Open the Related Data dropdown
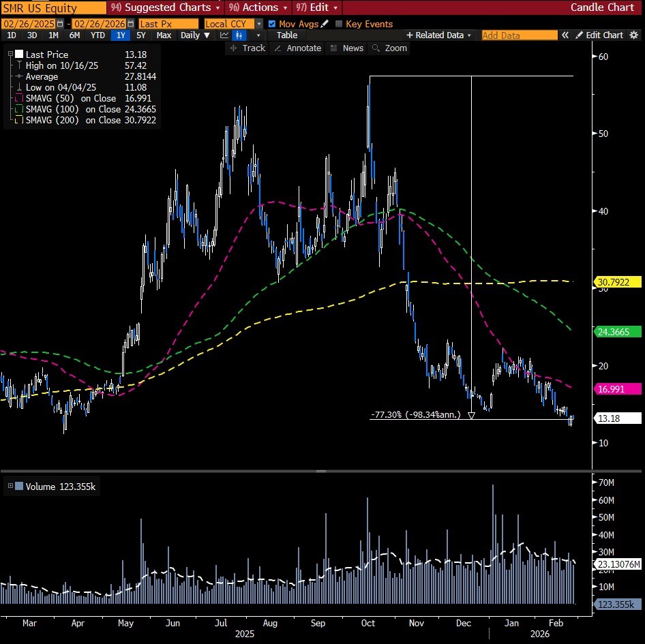This screenshot has width=645, height=644. 439,35
